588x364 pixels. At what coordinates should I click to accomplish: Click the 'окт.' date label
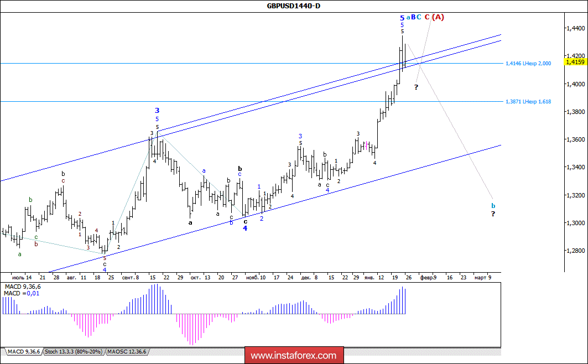point(195,278)
